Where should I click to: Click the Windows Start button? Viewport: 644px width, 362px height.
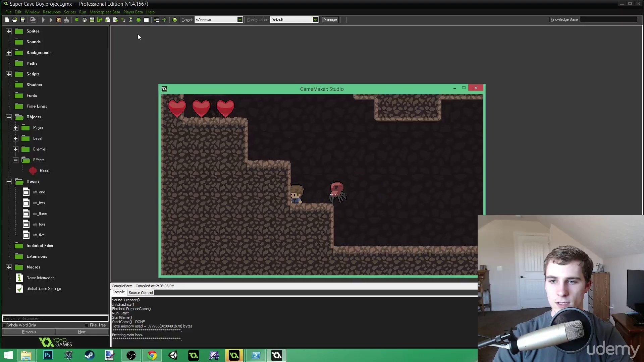8,355
